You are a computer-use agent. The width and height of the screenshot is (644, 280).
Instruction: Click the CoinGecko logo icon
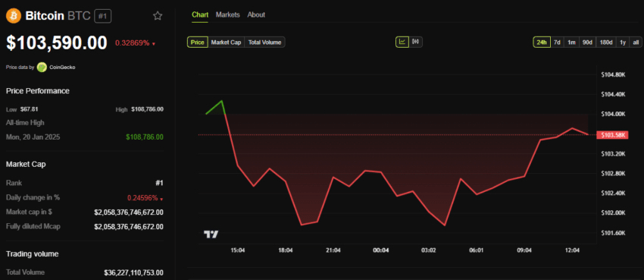pyautogui.click(x=42, y=67)
